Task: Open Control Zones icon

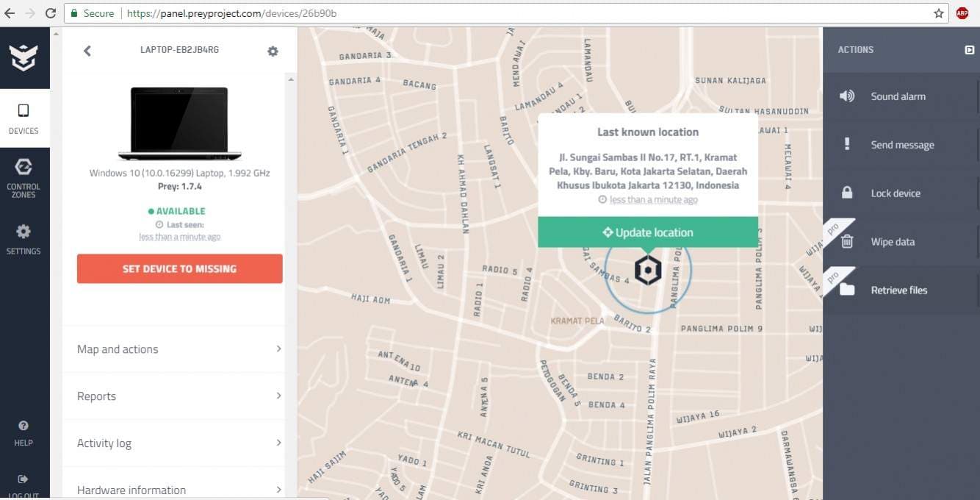Action: click(24, 167)
